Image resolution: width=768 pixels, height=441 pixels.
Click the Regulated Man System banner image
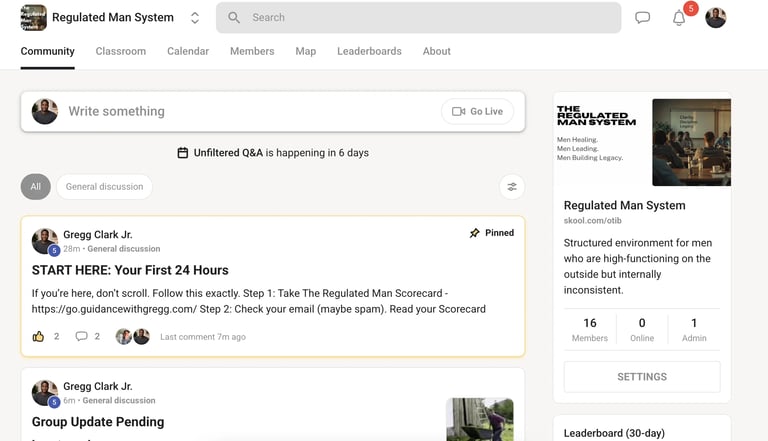642,142
